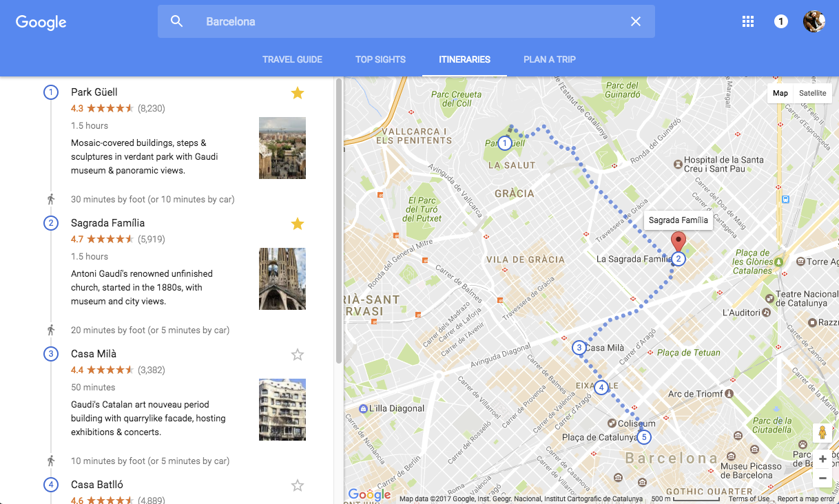
Task: Switch to the Top Sights tab
Action: coord(380,59)
